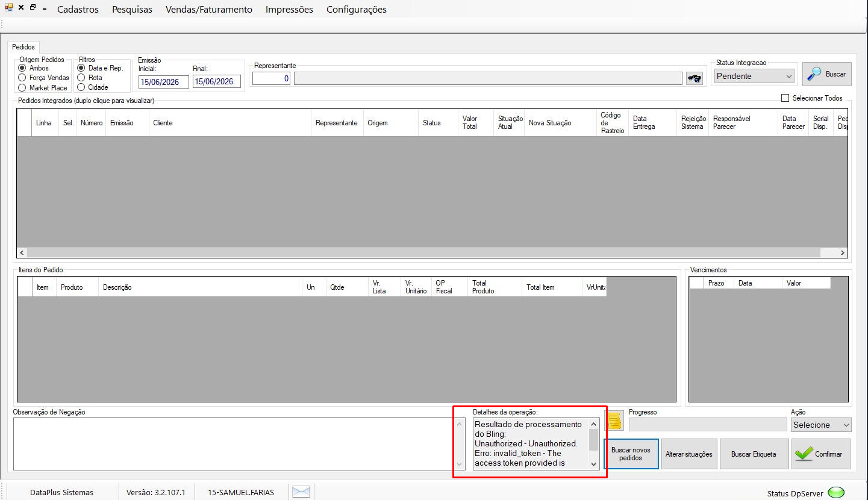Select the Cidade filter radio button
Screen dimensions: 868x500
pos(81,87)
